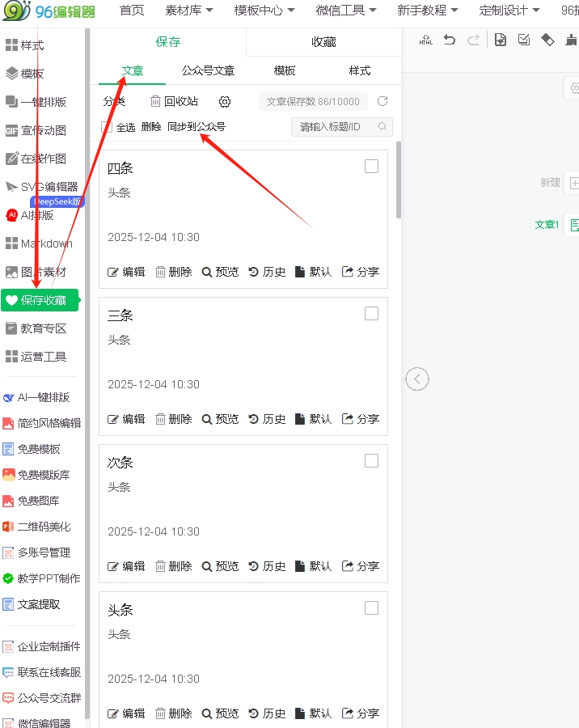
Task: Click the undo arrow in toolbar
Action: [450, 40]
